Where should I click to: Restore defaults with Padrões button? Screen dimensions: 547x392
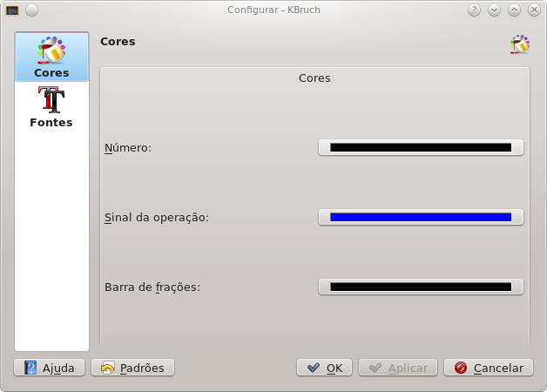pyautogui.click(x=132, y=368)
